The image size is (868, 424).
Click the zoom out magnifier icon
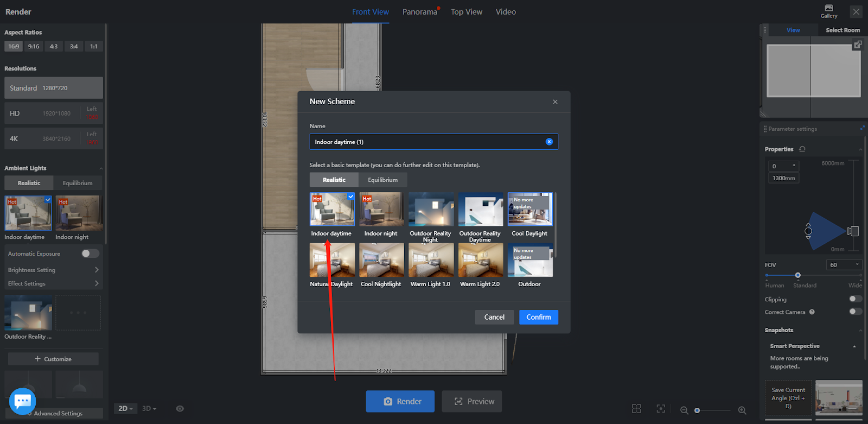[684, 410]
